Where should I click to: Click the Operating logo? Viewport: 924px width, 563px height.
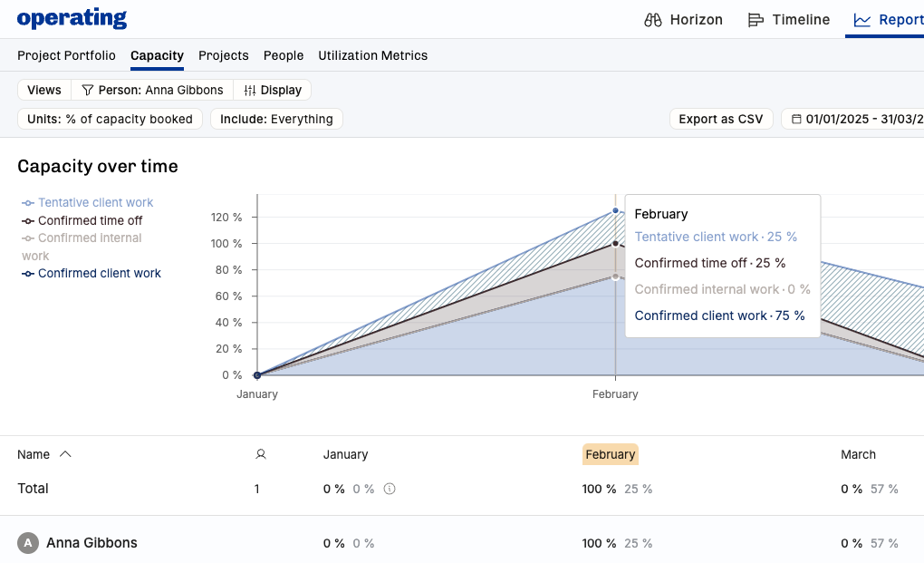pyautogui.click(x=72, y=18)
